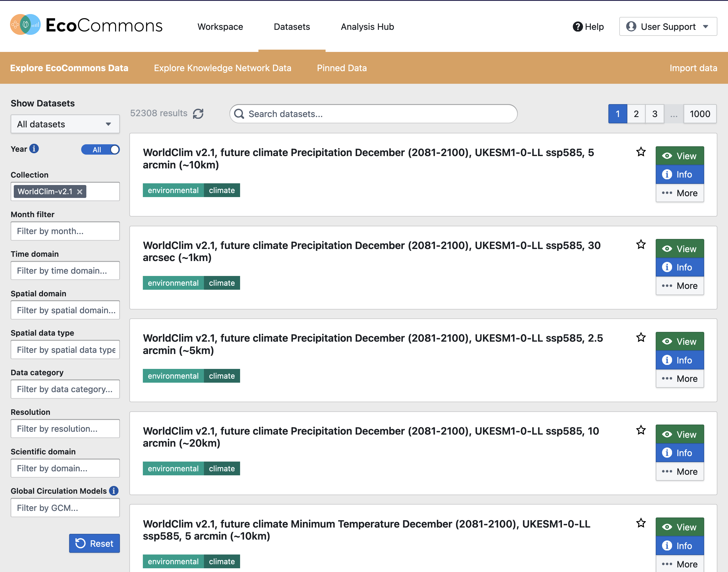728x572 pixels.
Task: Click the refresh results icon
Action: (x=198, y=114)
